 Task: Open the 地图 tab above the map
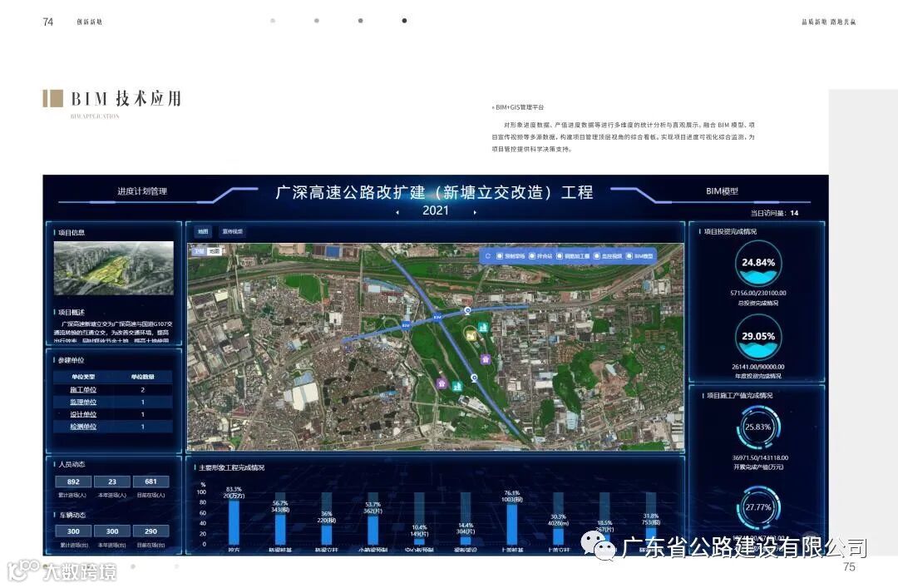(x=203, y=231)
